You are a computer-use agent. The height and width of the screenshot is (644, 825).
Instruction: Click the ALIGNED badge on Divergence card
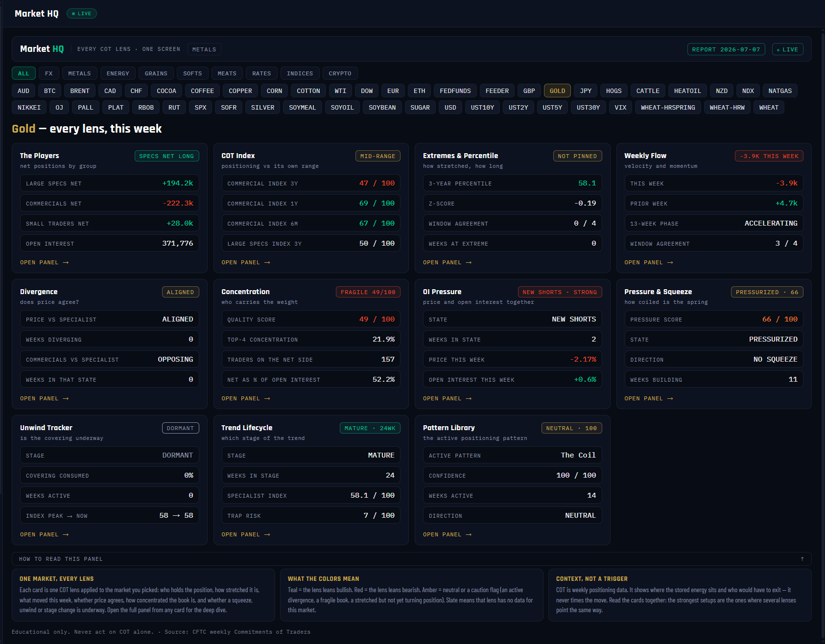[x=181, y=292]
